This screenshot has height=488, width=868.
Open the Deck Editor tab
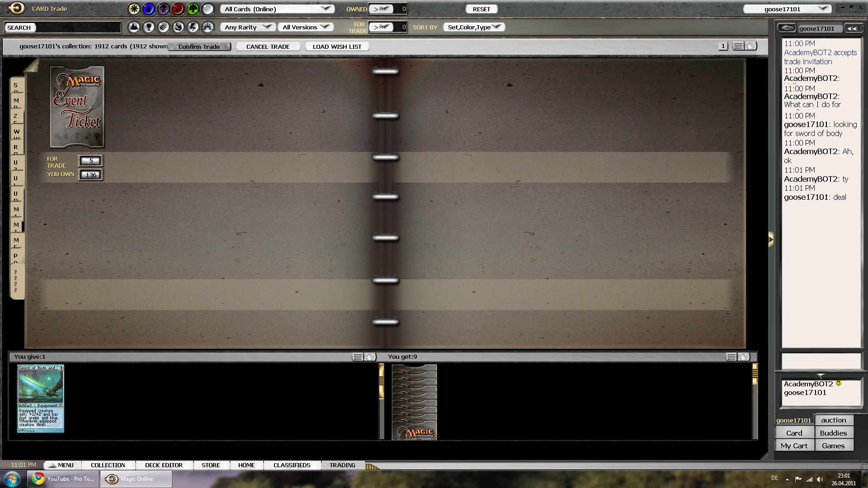tap(164, 465)
